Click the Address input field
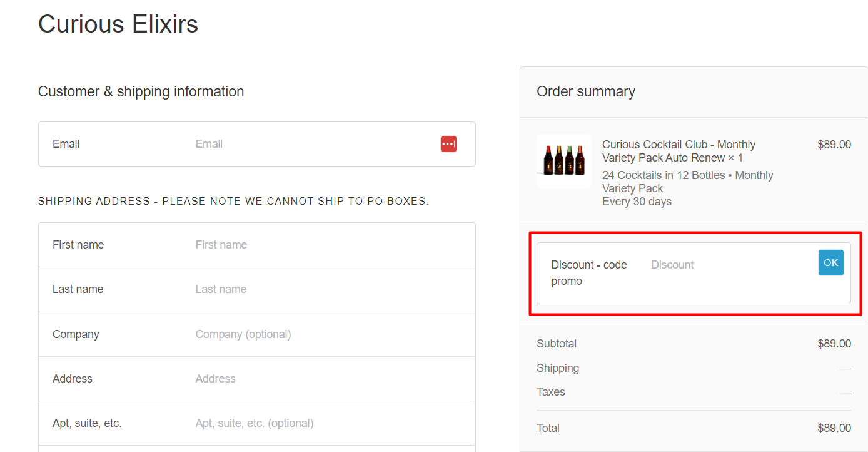Image resolution: width=868 pixels, height=452 pixels. coord(257,379)
